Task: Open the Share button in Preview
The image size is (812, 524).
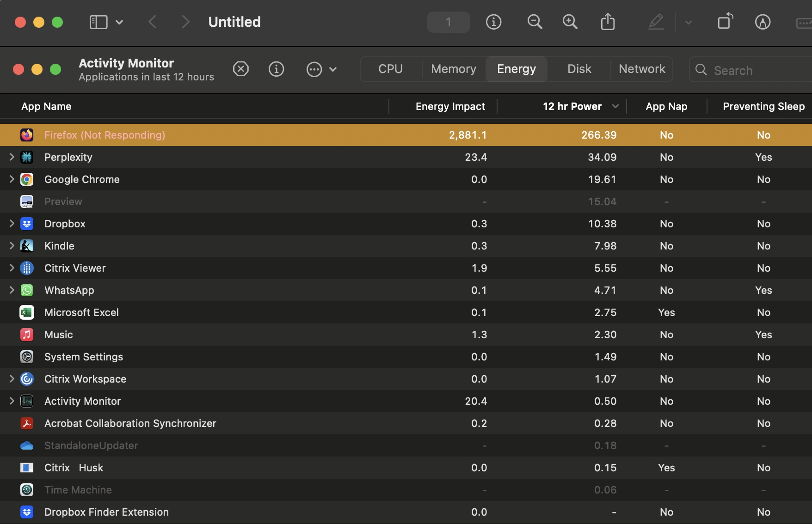Action: click(608, 22)
